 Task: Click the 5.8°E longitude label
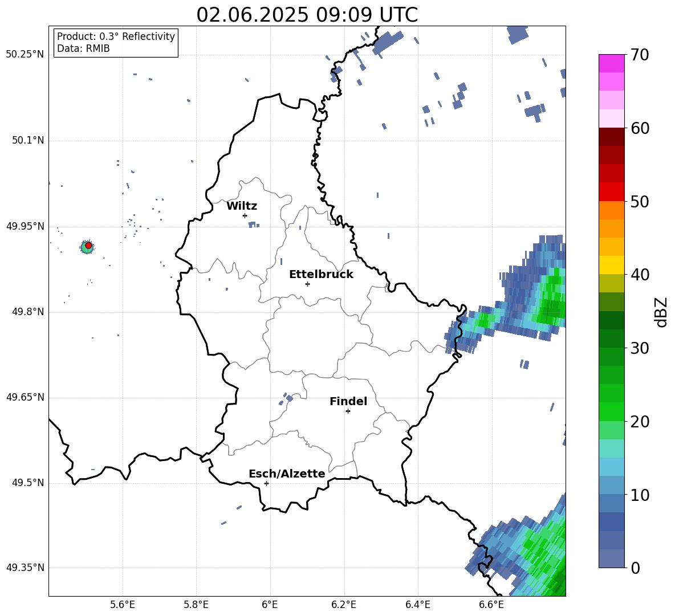pyautogui.click(x=196, y=605)
